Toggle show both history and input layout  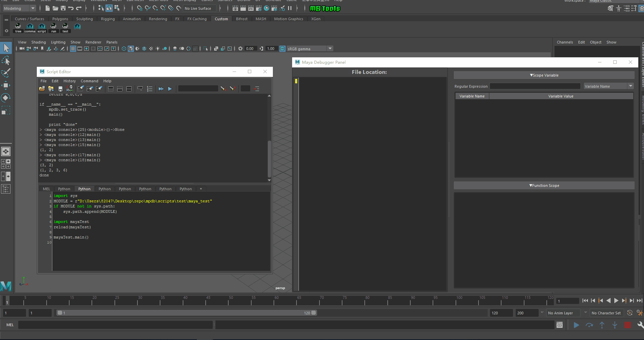coord(129,89)
